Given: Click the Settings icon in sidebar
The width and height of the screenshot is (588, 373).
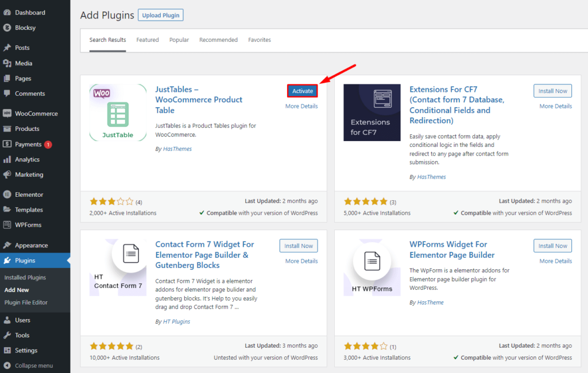Looking at the screenshot, I should [7, 350].
